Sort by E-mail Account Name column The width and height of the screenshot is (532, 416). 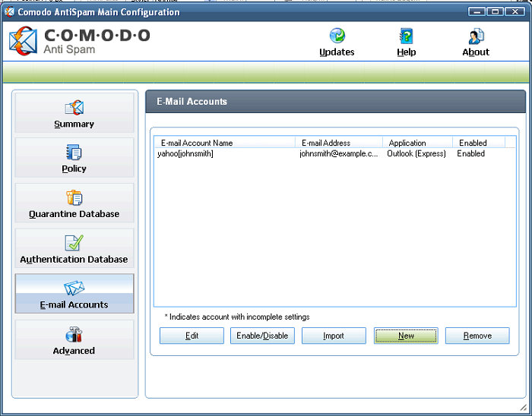225,143
